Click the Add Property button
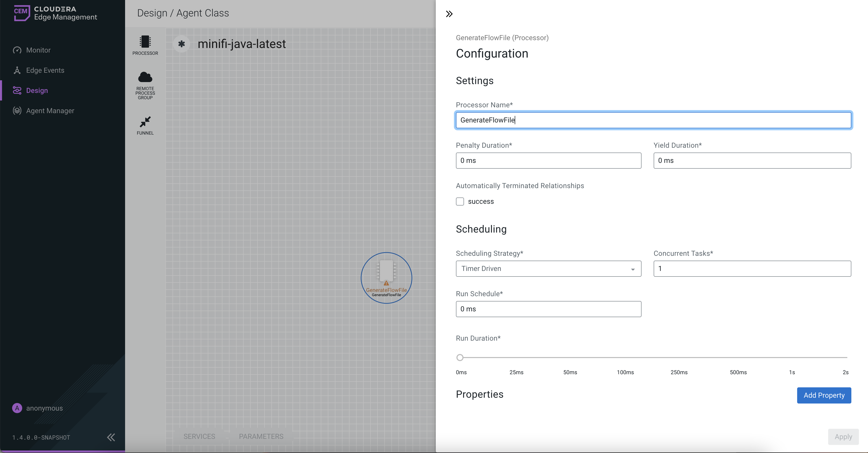The width and height of the screenshot is (868, 453). tap(824, 395)
